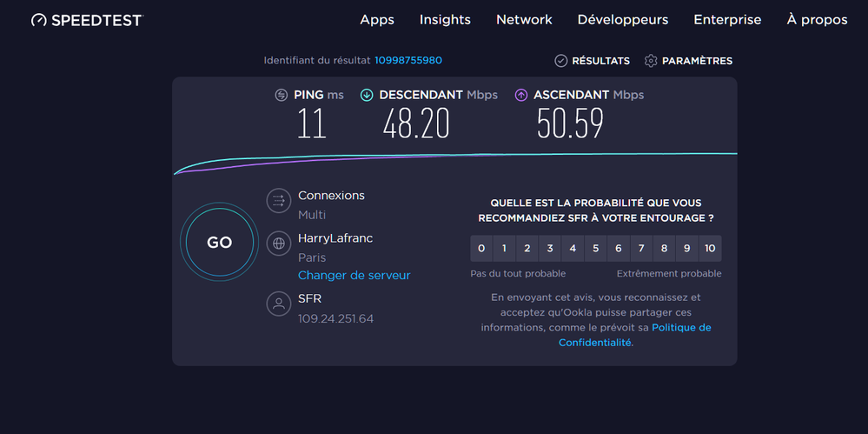Click the ping icon
Image resolution: width=868 pixels, height=434 pixels.
tap(282, 95)
